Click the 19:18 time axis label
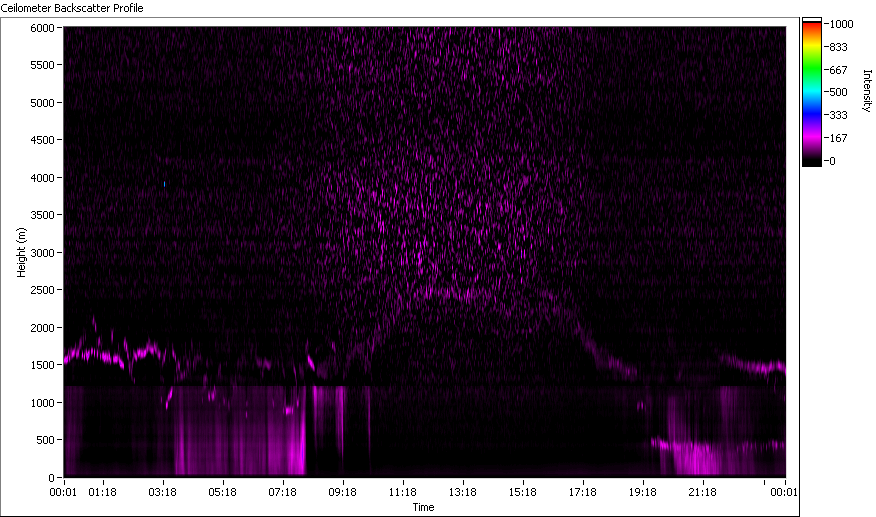 (642, 492)
